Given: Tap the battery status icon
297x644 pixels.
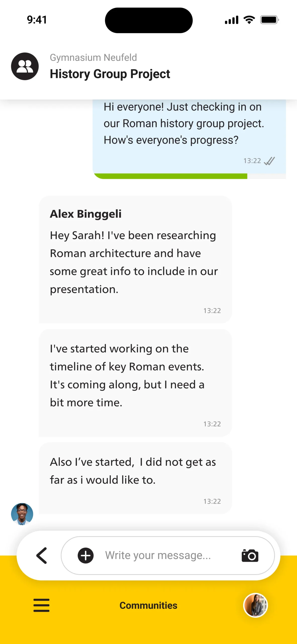Looking at the screenshot, I should click(269, 20).
